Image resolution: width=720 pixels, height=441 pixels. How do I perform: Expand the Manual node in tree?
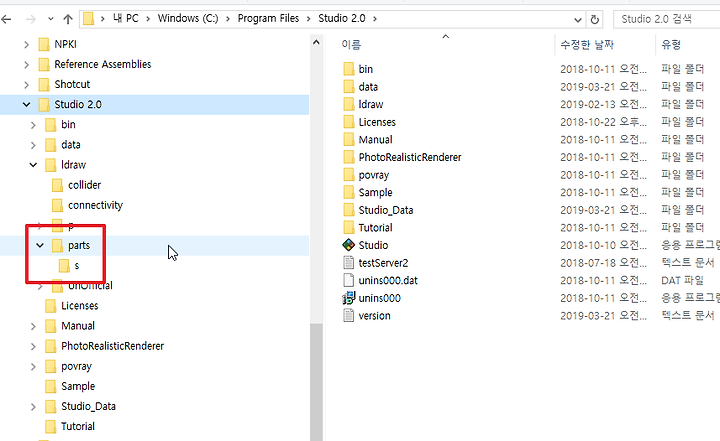[33, 327]
